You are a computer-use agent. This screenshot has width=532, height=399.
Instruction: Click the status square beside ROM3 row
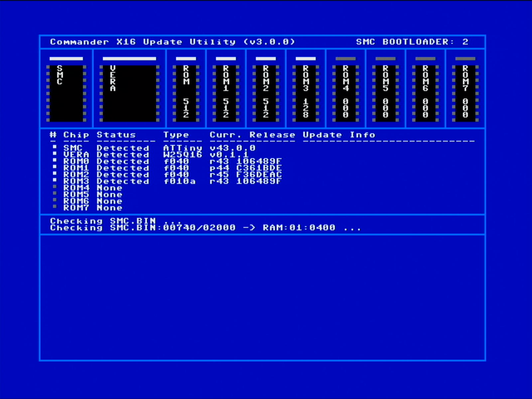tap(55, 180)
